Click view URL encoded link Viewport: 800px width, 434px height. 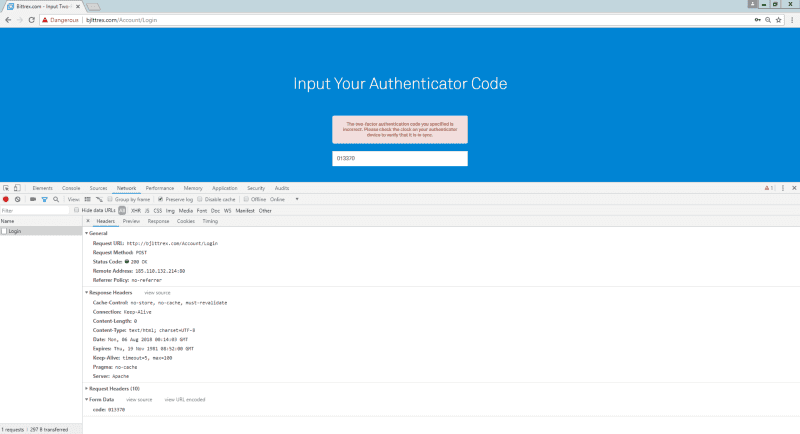pyautogui.click(x=185, y=400)
